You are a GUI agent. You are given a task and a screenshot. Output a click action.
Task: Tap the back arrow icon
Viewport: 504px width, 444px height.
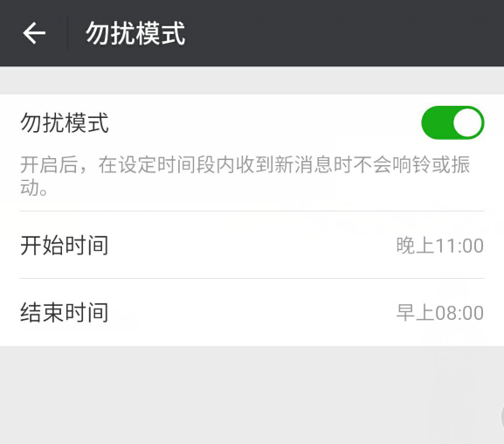click(x=34, y=33)
